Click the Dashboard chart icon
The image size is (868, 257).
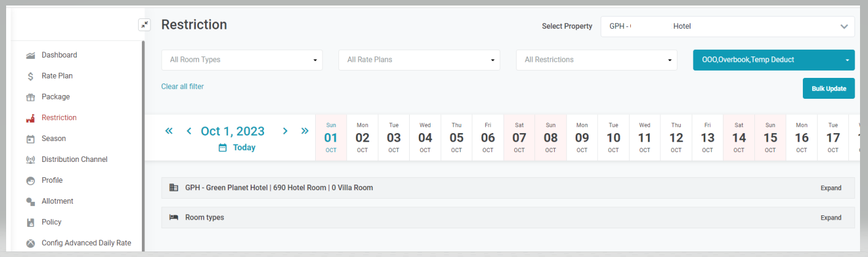(x=30, y=55)
